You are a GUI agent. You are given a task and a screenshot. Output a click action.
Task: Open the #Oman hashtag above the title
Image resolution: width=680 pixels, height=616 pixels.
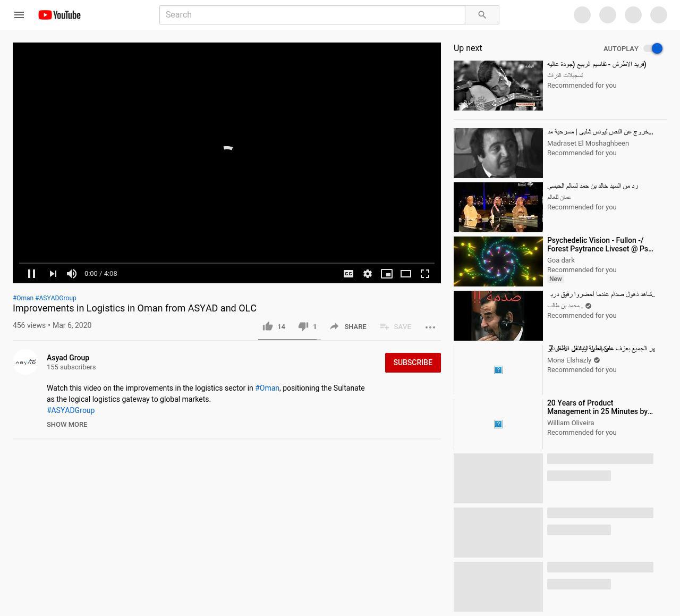point(23,298)
